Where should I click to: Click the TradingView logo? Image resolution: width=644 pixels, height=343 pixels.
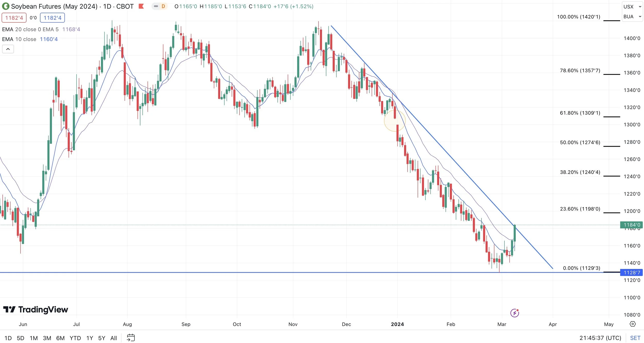coord(36,309)
